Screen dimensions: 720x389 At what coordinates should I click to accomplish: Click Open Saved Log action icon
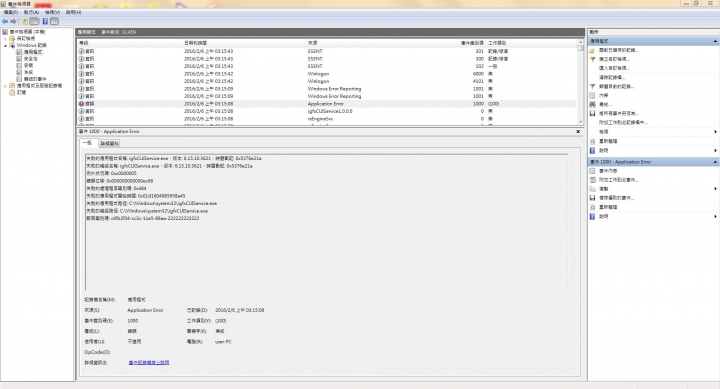592,50
